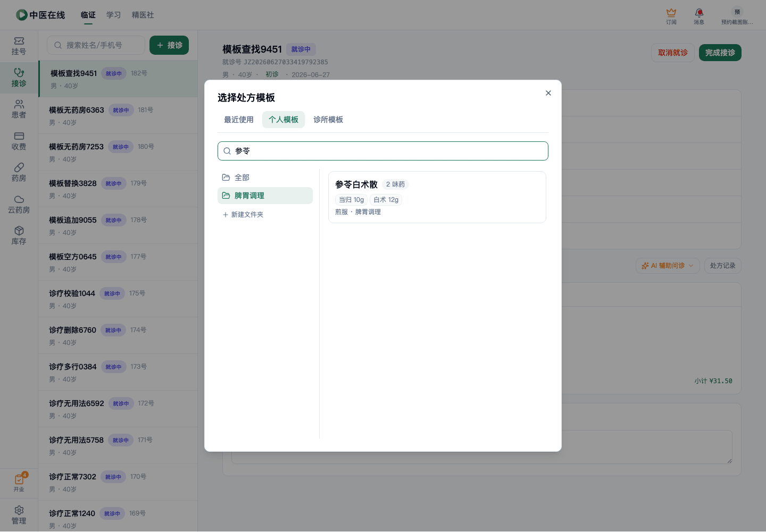Click the template search field containing 参苓

[x=383, y=151]
